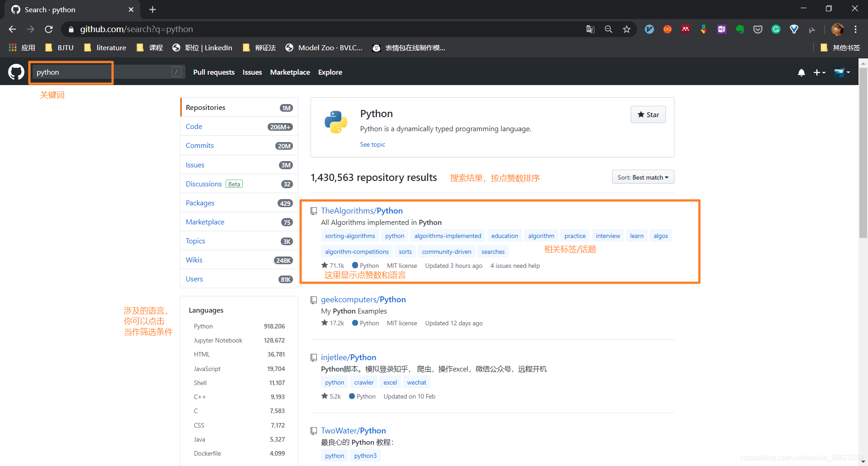Viewport: 868px width, 466px height.
Task: Focus the GitHub search field containing python
Action: pyautogui.click(x=108, y=72)
